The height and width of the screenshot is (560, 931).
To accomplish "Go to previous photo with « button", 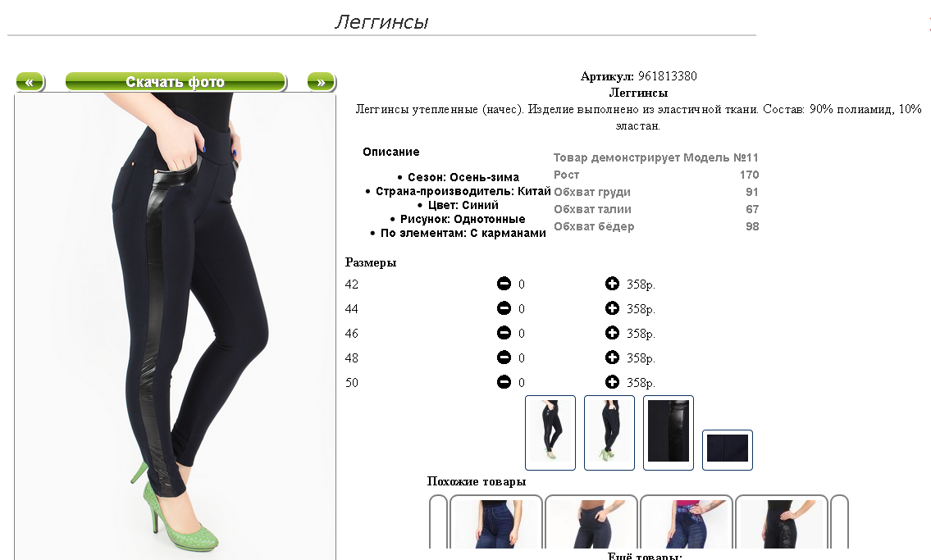I will tap(30, 82).
